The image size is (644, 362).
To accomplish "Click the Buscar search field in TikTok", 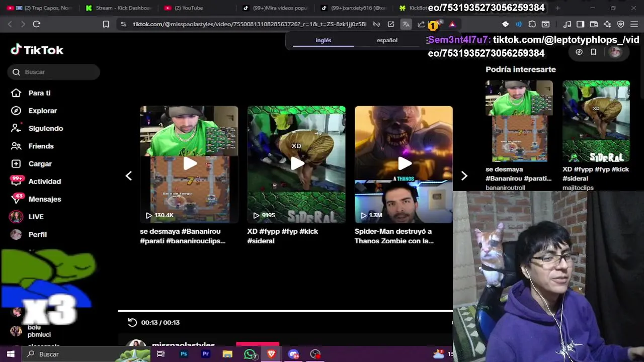I will 54,72.
